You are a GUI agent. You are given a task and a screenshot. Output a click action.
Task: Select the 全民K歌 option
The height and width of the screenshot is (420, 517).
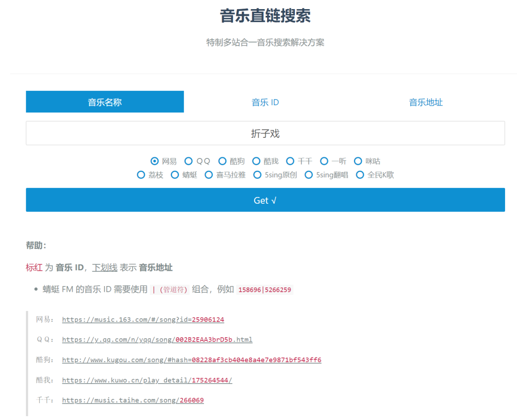tap(360, 175)
